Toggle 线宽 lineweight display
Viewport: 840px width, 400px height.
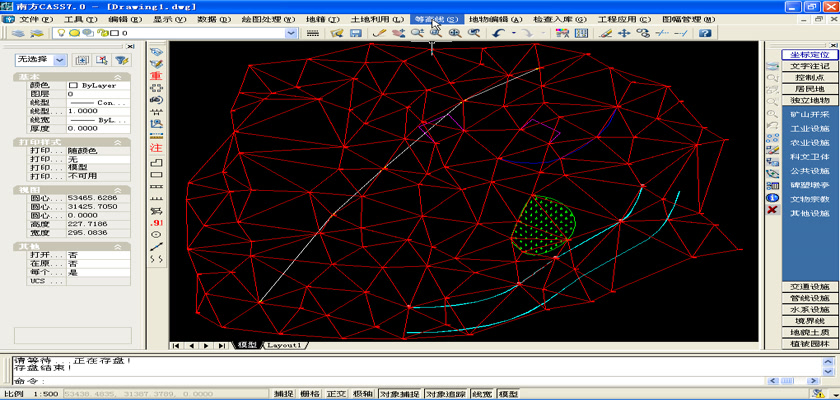482,394
